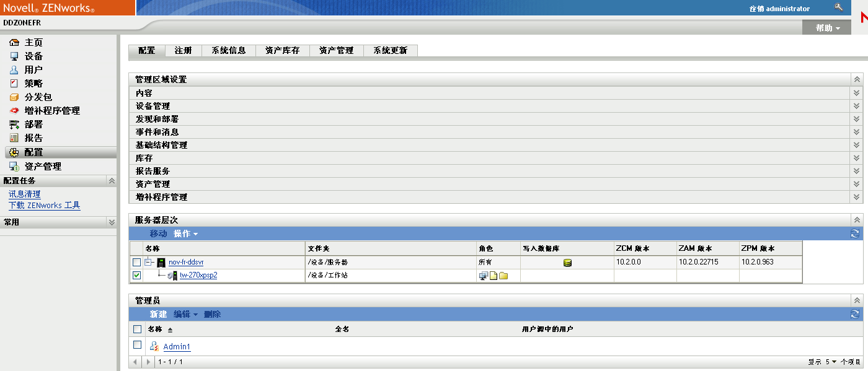Switch to the 注册 tab
Image resolution: width=868 pixels, height=371 pixels.
coord(183,51)
